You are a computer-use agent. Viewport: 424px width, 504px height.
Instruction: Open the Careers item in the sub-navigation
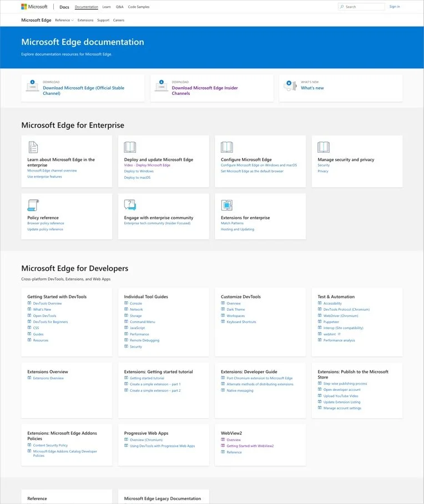119,20
